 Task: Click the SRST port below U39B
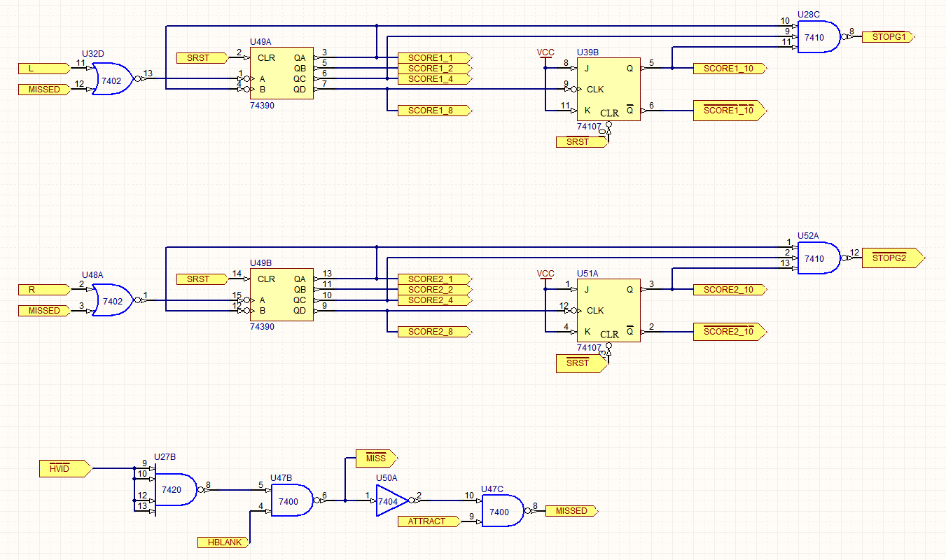pos(583,142)
